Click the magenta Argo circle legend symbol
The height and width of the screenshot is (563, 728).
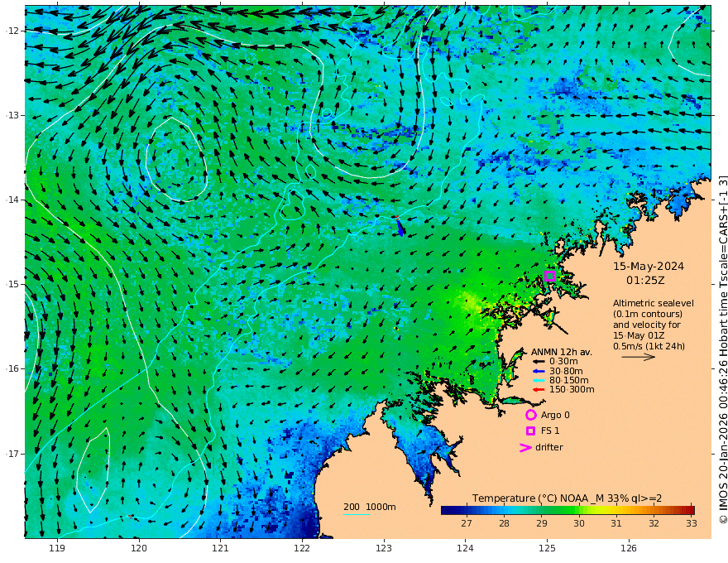pyautogui.click(x=530, y=415)
